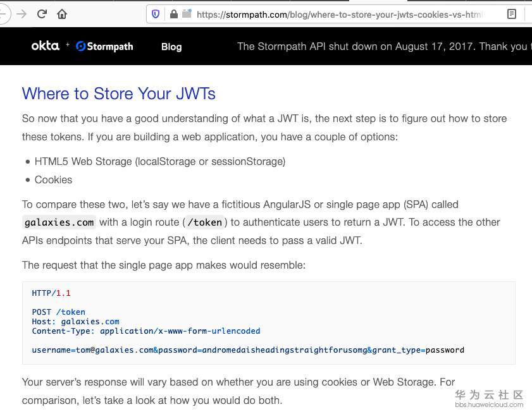Click the galaxies.com inline code

pyautogui.click(x=59, y=222)
